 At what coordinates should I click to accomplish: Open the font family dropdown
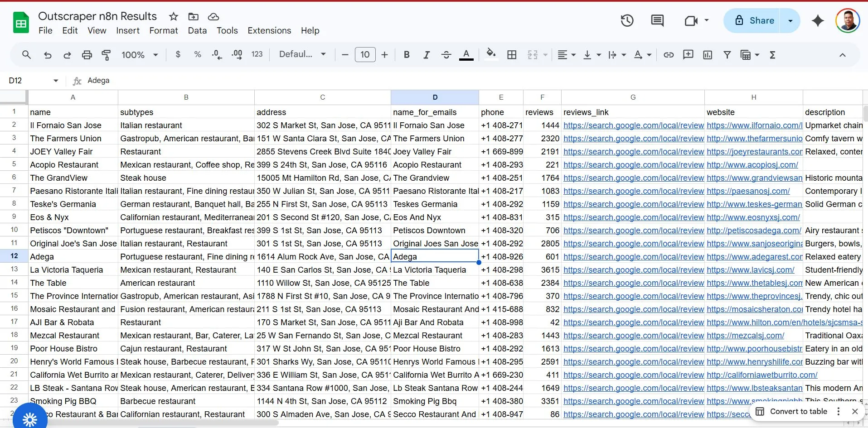click(302, 54)
